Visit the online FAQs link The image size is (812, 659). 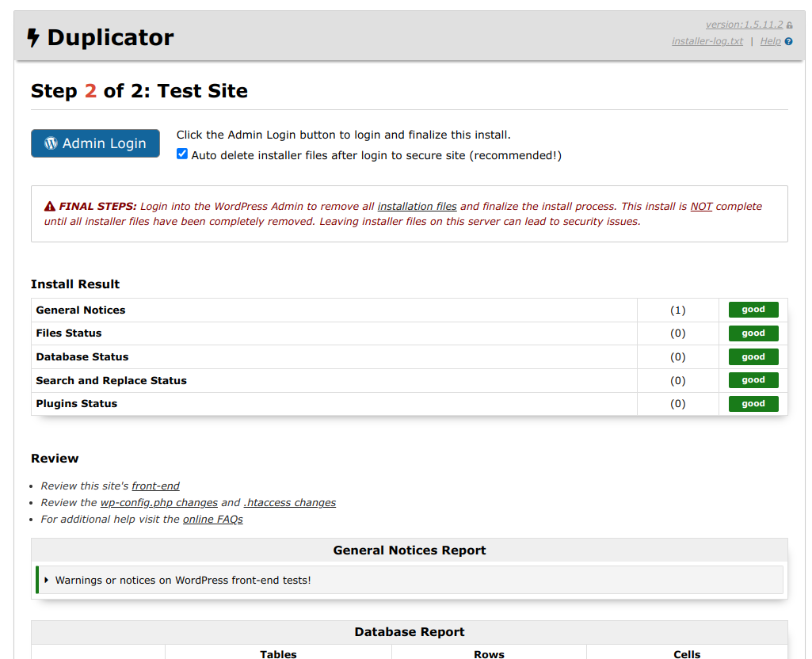click(x=212, y=520)
